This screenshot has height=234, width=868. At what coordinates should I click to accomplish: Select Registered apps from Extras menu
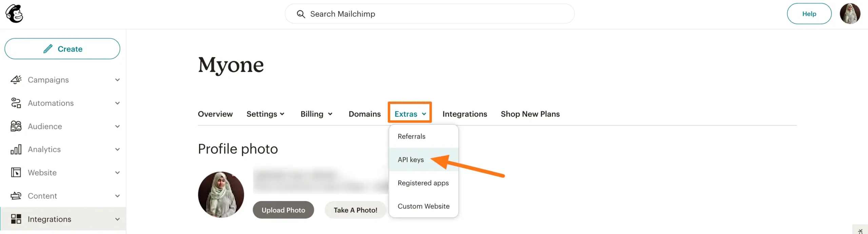tap(423, 183)
